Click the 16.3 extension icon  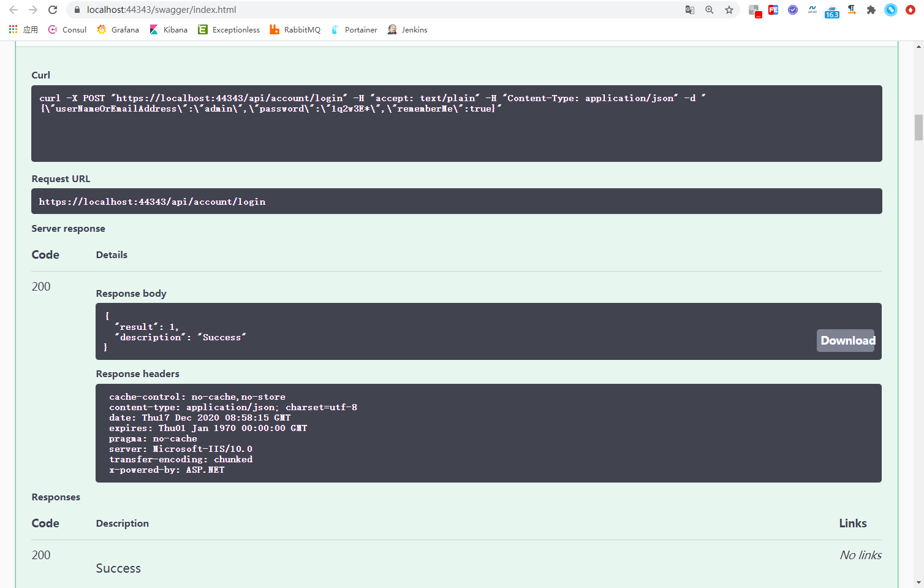tap(831, 10)
